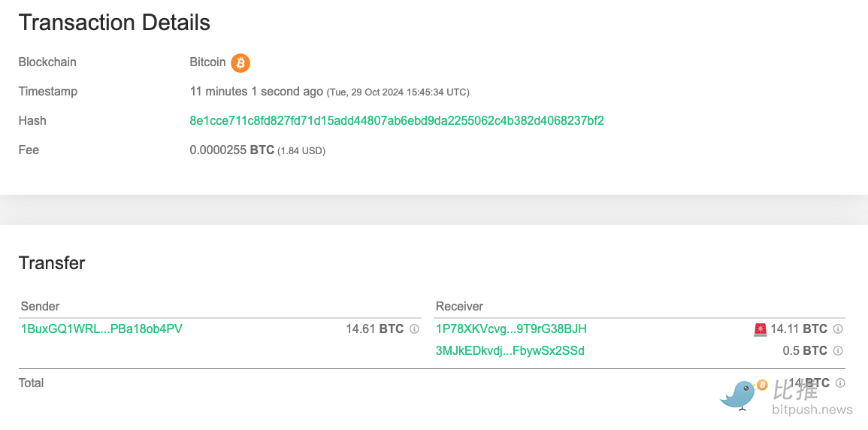Click the red siren alert icon
The height and width of the screenshot is (430, 868).
pyautogui.click(x=760, y=329)
